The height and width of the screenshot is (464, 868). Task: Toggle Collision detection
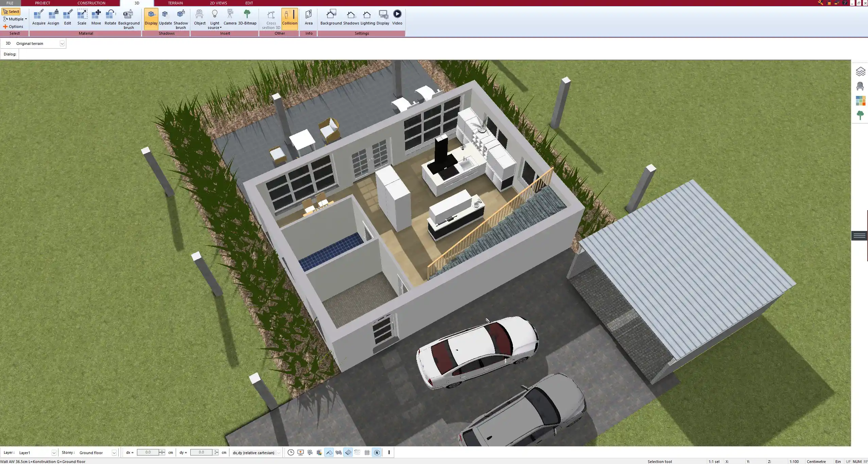click(289, 18)
